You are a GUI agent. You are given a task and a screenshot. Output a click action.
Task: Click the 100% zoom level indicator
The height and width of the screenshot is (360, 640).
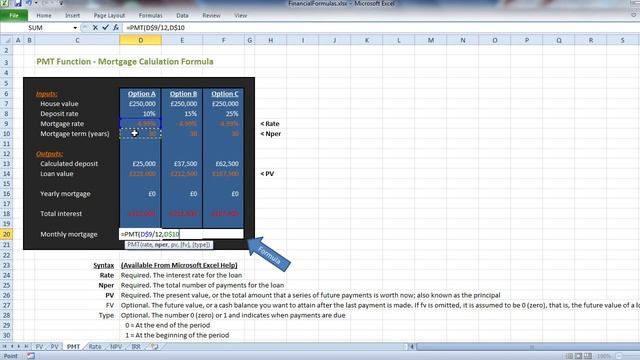click(x=604, y=356)
